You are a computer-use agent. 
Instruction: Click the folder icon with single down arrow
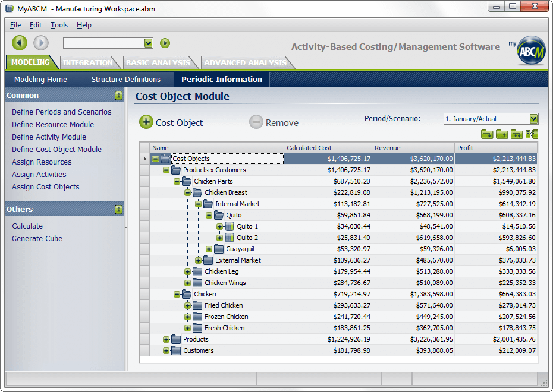coord(487,134)
